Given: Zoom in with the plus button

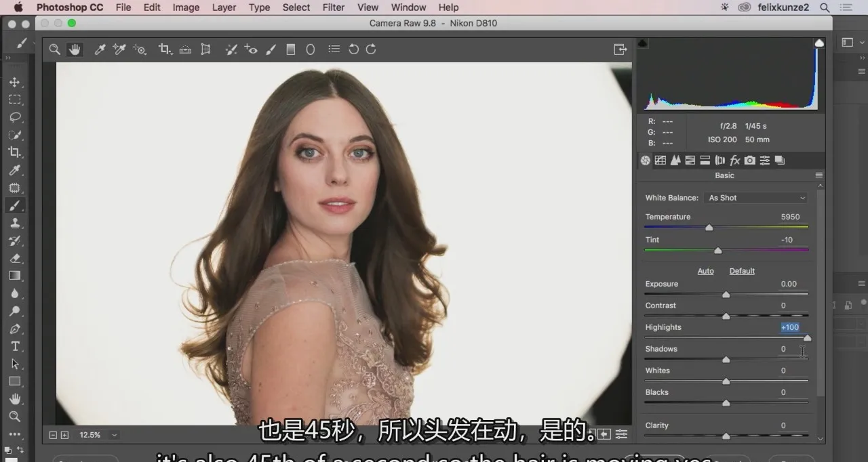Looking at the screenshot, I should click(64, 435).
